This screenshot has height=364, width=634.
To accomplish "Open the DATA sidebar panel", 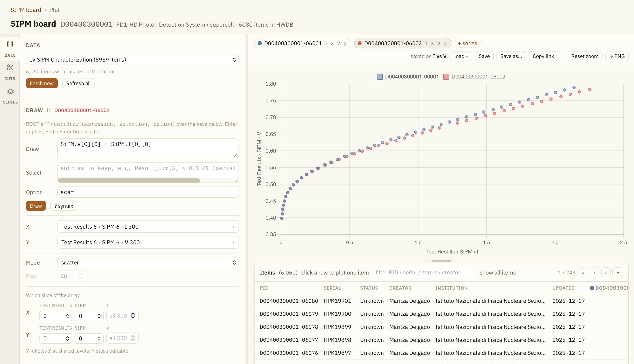I will click(10, 49).
